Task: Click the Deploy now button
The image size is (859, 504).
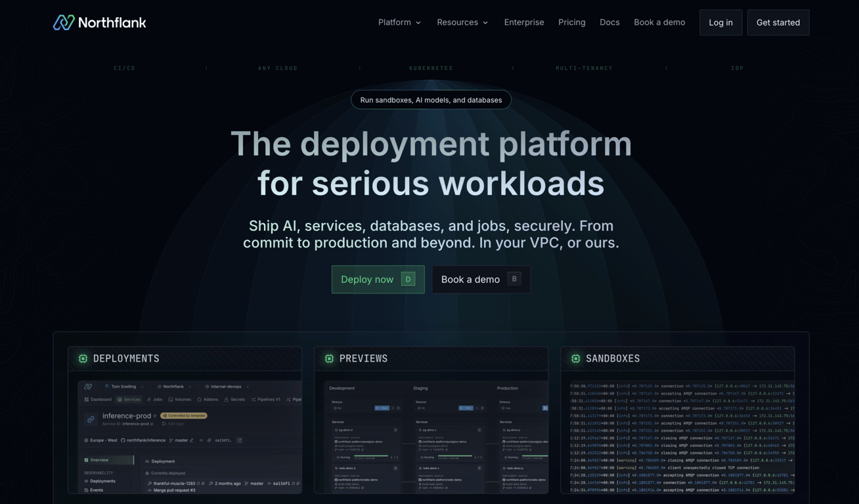Action: click(378, 280)
